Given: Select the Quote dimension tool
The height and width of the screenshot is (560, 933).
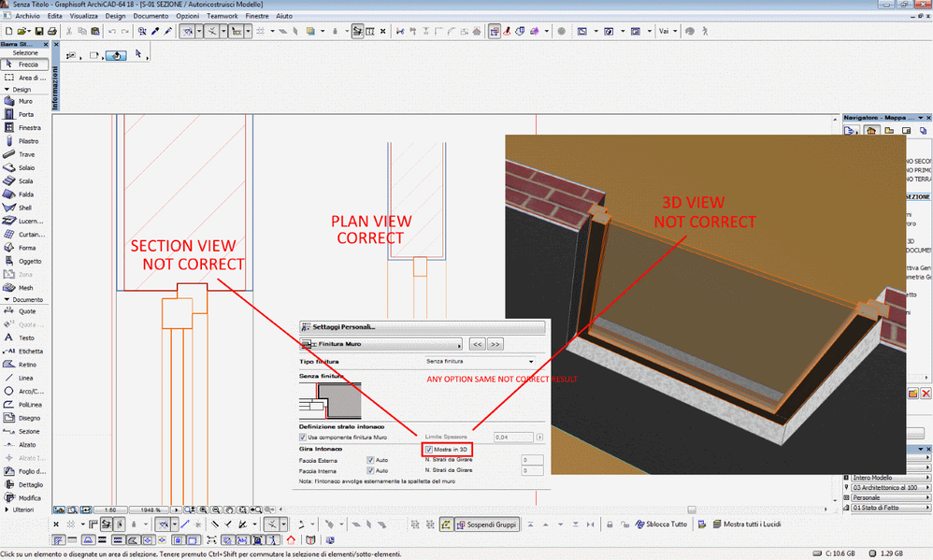Looking at the screenshot, I should pos(25,311).
